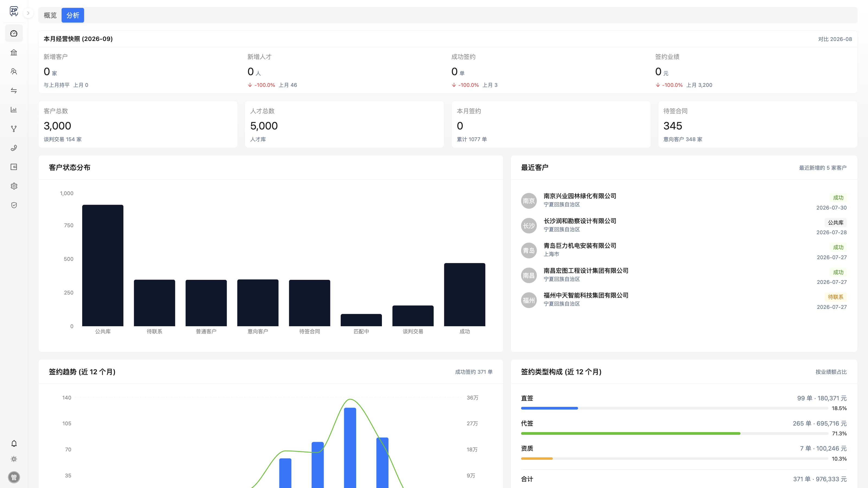Image resolution: width=868 pixels, height=488 pixels.
Task: Click the ZP app logo
Action: [x=14, y=11]
